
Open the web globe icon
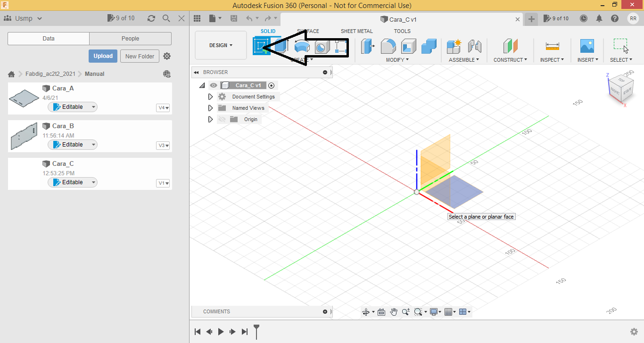tap(166, 74)
